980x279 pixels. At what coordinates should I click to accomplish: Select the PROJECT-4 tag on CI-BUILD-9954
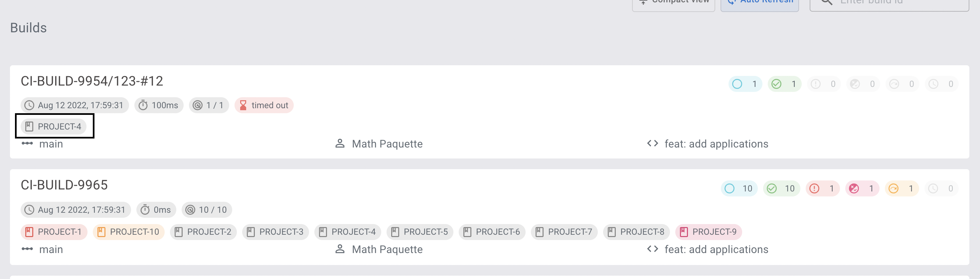coord(55,126)
